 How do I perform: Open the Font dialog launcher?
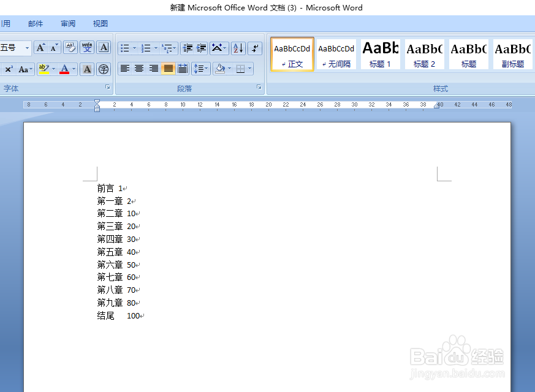[108, 87]
